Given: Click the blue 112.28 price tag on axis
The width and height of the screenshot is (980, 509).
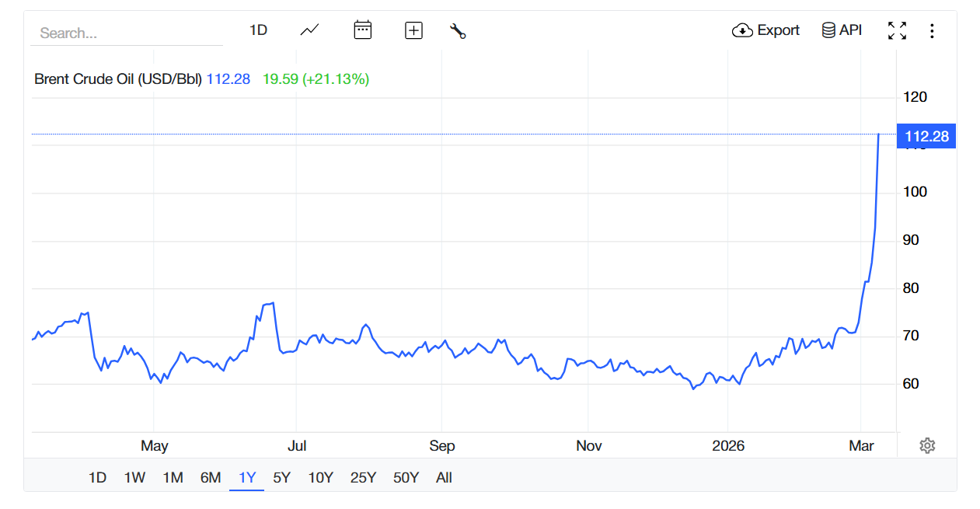Looking at the screenshot, I should (926, 136).
